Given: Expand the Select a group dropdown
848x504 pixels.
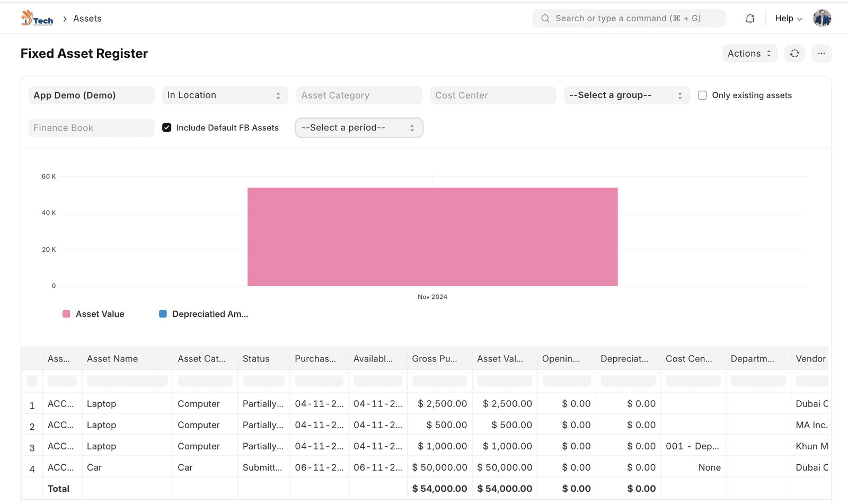Looking at the screenshot, I should (x=626, y=95).
